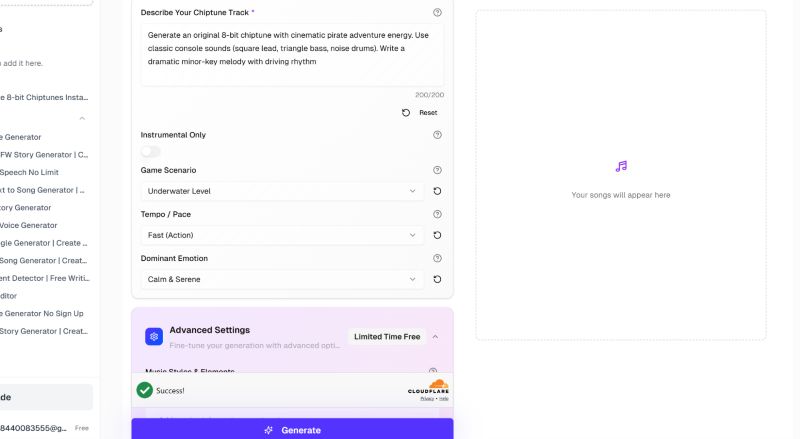Click the Tempo / Pace help icon
The width and height of the screenshot is (800, 439).
pos(437,214)
